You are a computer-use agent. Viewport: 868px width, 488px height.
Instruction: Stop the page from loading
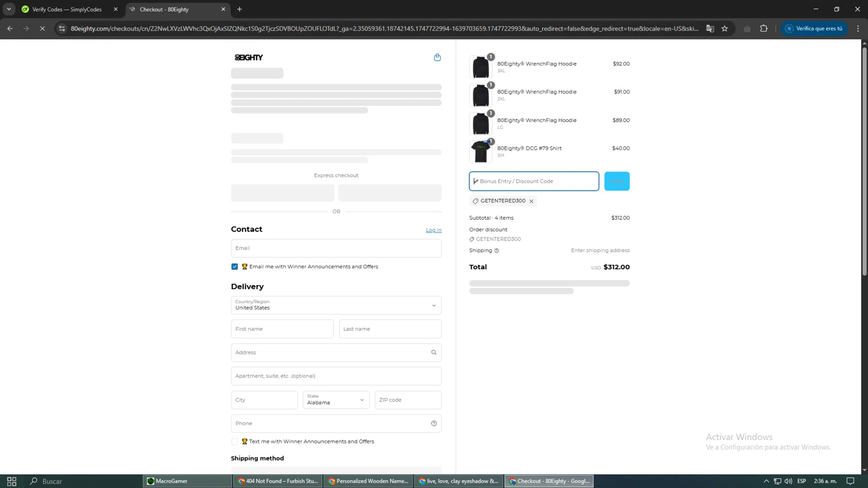[x=42, y=28]
